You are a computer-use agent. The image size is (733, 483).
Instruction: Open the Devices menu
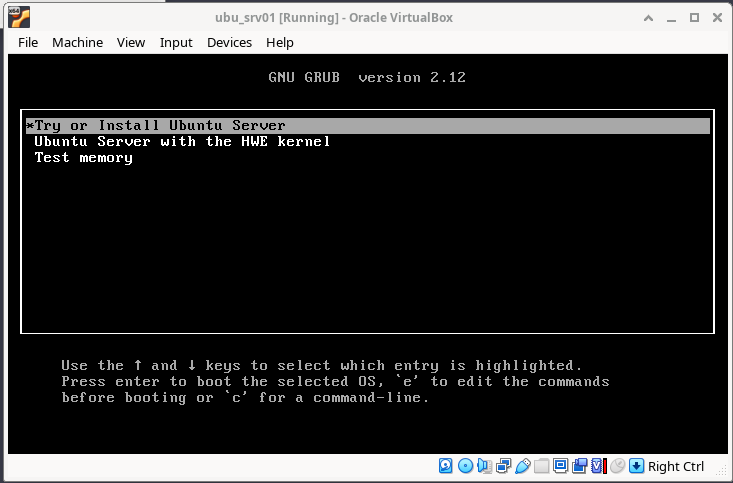pos(229,42)
